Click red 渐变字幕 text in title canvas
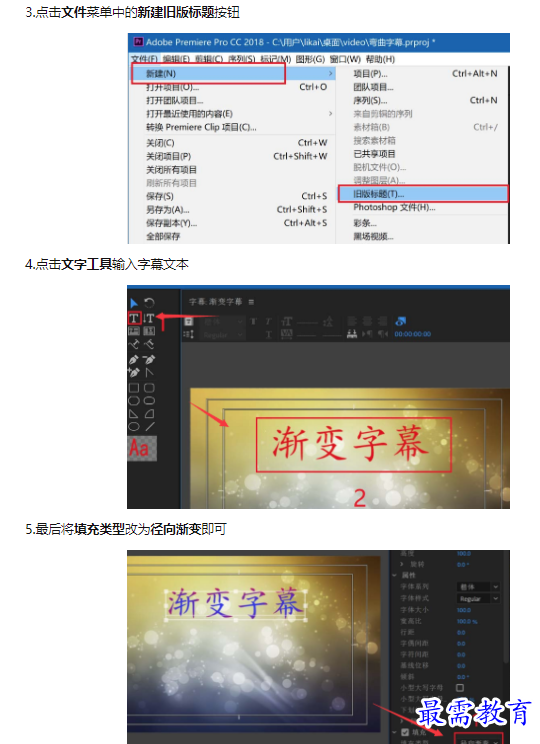 (x=352, y=443)
